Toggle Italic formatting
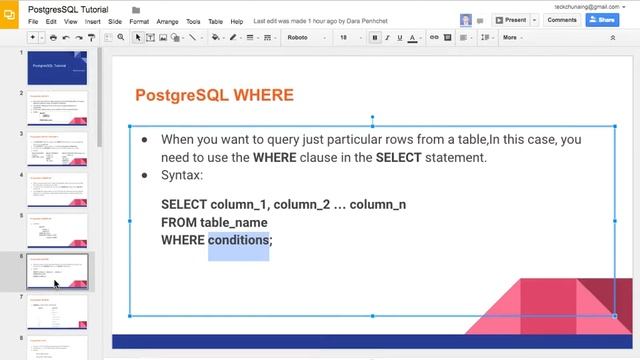Viewport: 640px width, 360px height. [x=387, y=38]
